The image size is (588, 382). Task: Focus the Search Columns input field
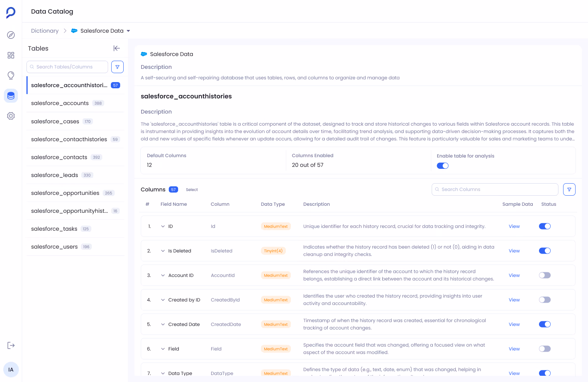point(495,189)
